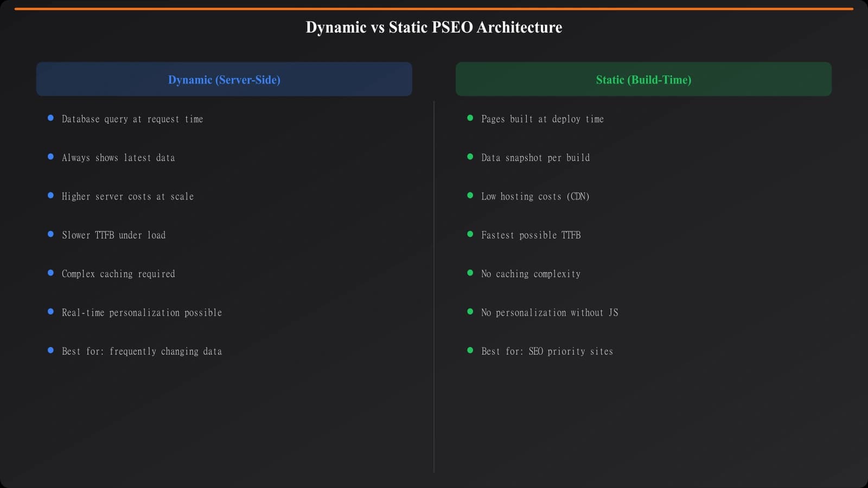Toggle the bullet next to 'Best for: SEO priority sites'

470,350
